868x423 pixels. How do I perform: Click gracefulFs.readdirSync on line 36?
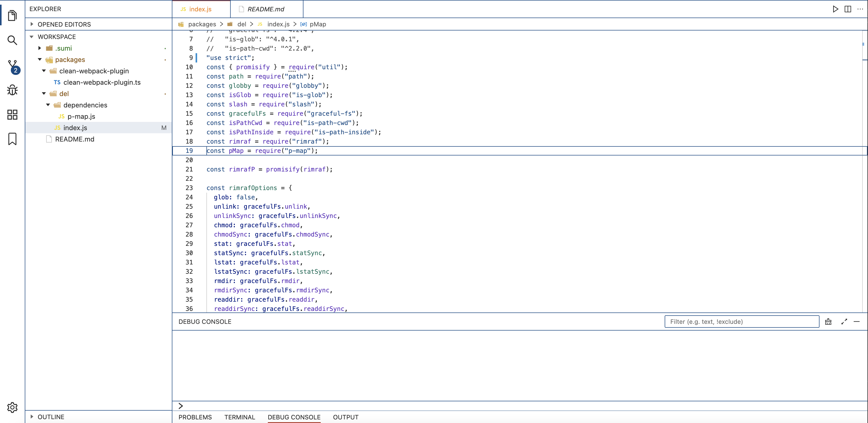pos(303,309)
